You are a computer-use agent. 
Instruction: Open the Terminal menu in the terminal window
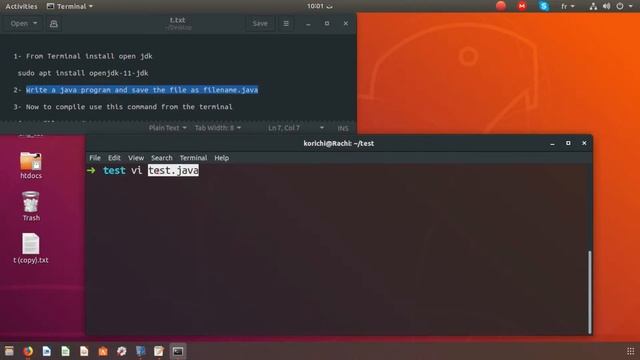(193, 158)
